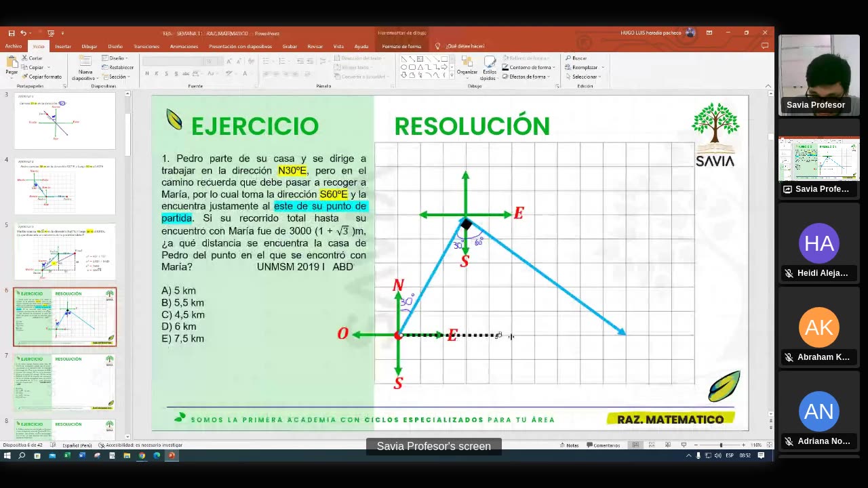Click the account avatar of HUGO LUIS
The image size is (868, 488).
[x=690, y=33]
